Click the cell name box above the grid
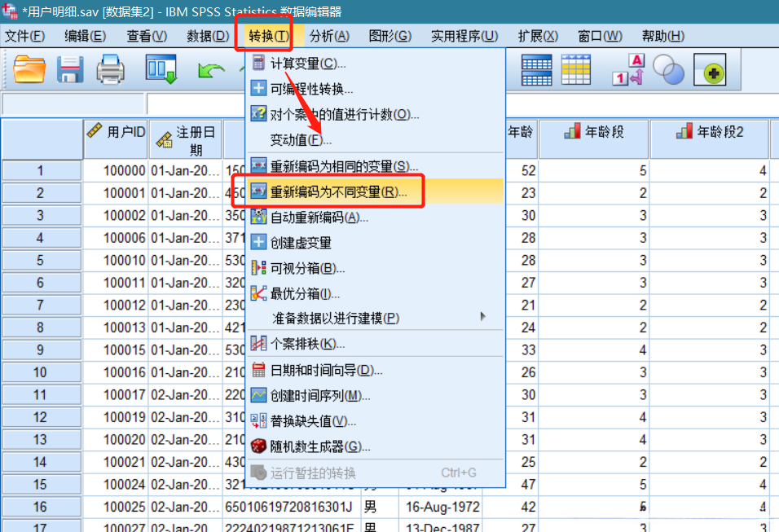 tap(73, 103)
